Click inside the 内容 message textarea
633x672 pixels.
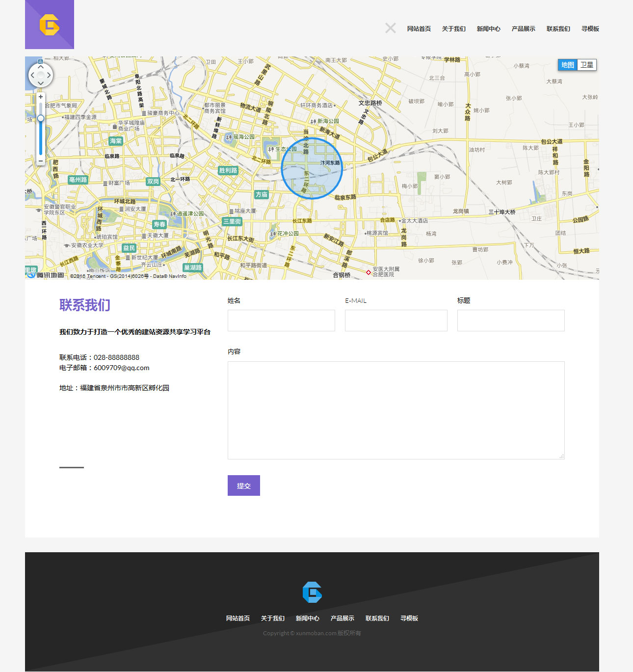396,410
